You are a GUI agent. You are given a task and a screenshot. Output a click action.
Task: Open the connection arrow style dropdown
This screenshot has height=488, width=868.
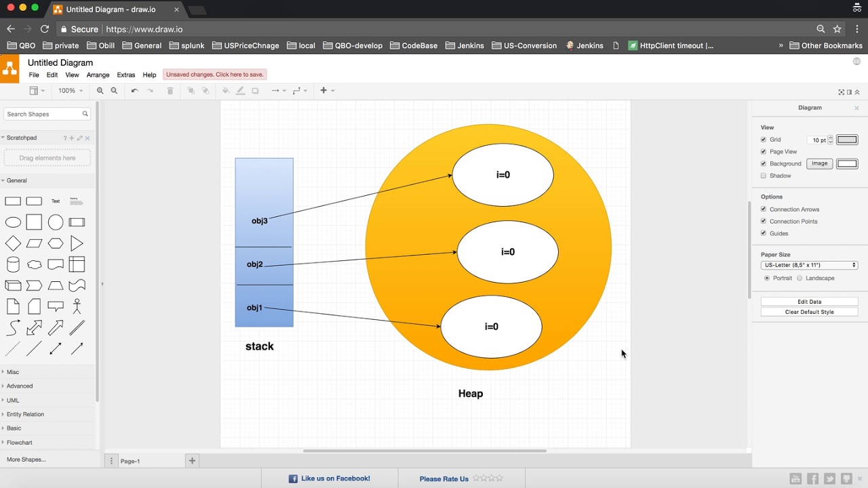pyautogui.click(x=279, y=91)
